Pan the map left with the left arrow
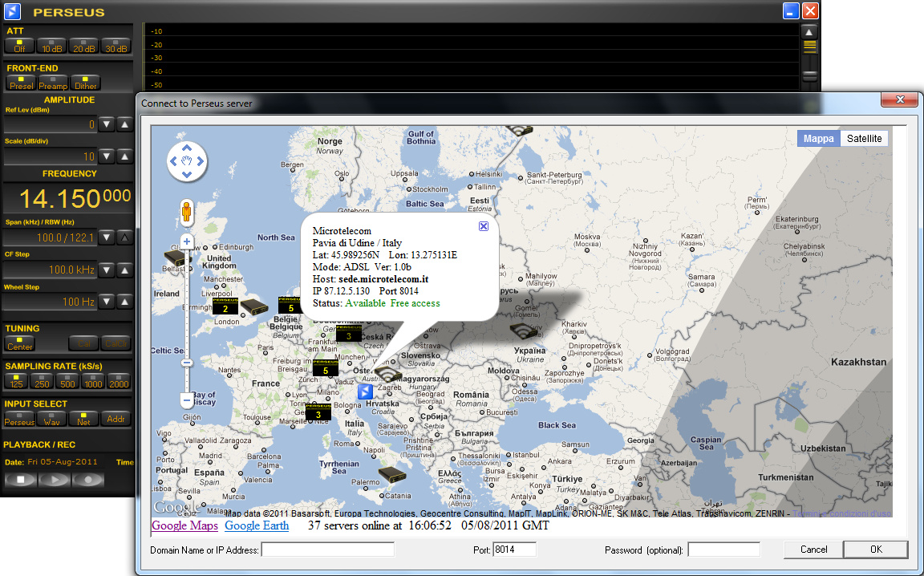This screenshot has height=576, width=924. pyautogui.click(x=173, y=161)
